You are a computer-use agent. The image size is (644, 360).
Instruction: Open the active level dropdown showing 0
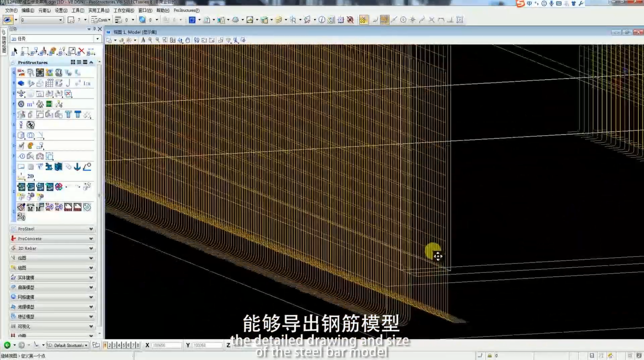point(41,20)
